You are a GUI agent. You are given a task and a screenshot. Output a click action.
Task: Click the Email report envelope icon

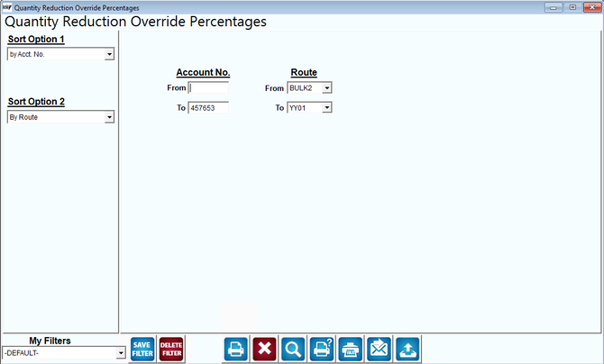click(x=379, y=350)
